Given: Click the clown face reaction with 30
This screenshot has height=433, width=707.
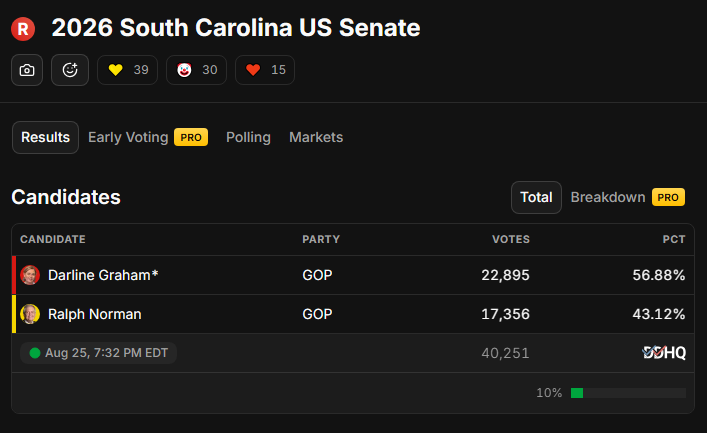Looking at the screenshot, I should pyautogui.click(x=197, y=70).
